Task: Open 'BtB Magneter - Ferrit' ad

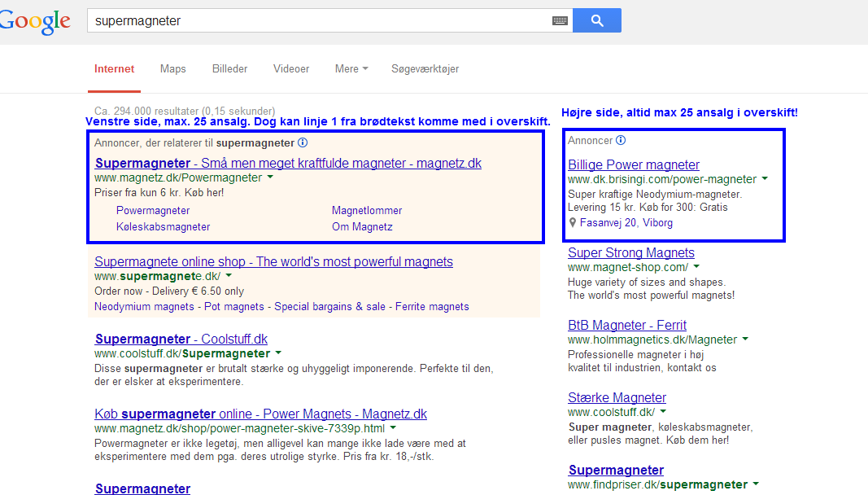Action: pos(627,325)
